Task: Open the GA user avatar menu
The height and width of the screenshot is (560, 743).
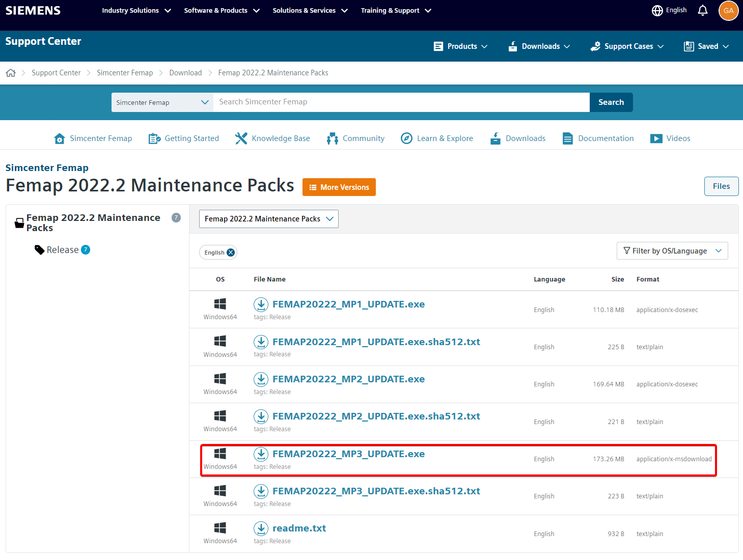Action: (x=729, y=10)
